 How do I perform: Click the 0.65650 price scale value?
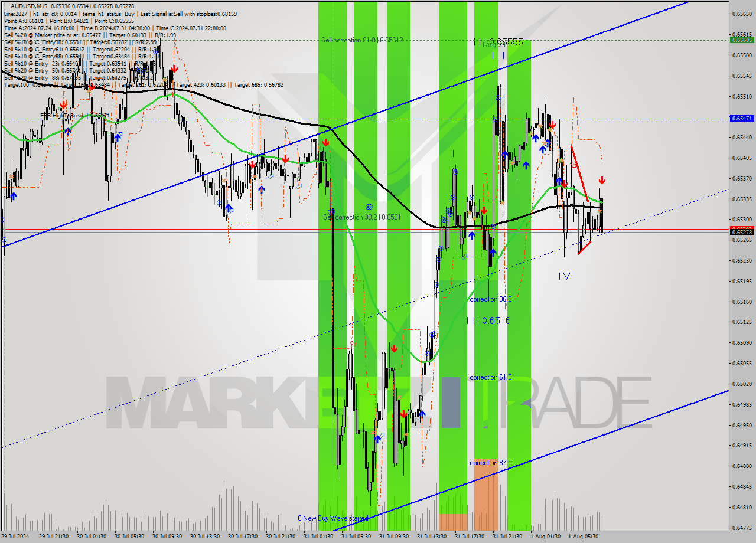(741, 14)
